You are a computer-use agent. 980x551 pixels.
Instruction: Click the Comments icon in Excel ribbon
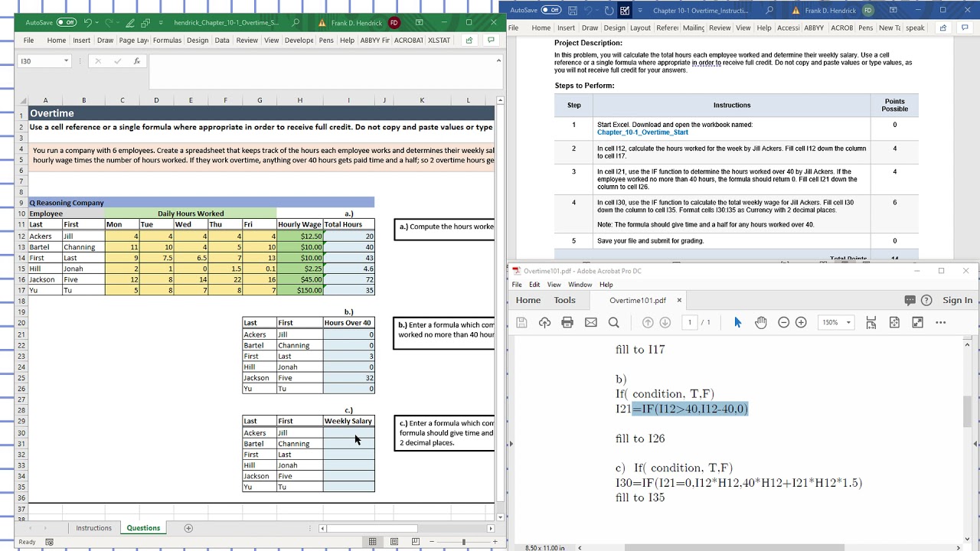491,41
